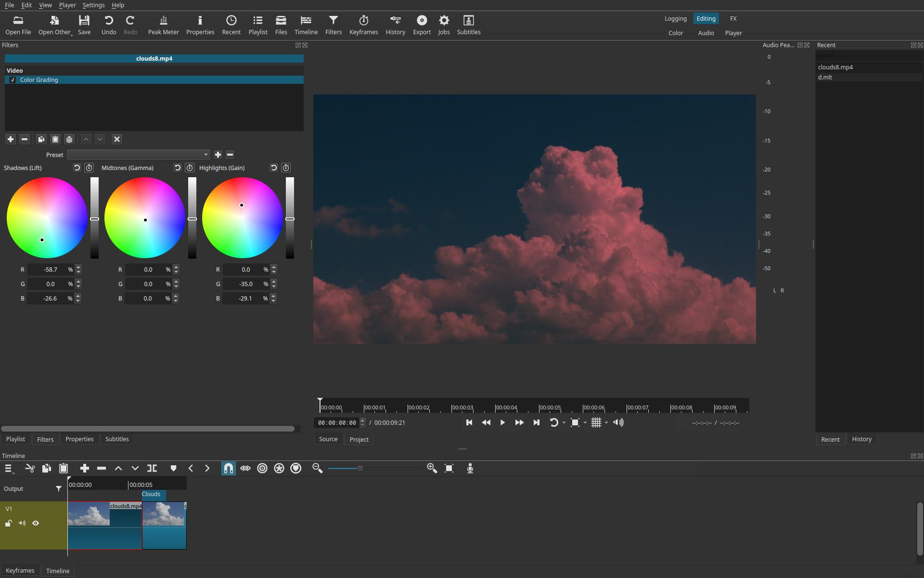The image size is (924, 578).
Task: Open clouds8.mp4 from Recent list
Action: click(835, 67)
